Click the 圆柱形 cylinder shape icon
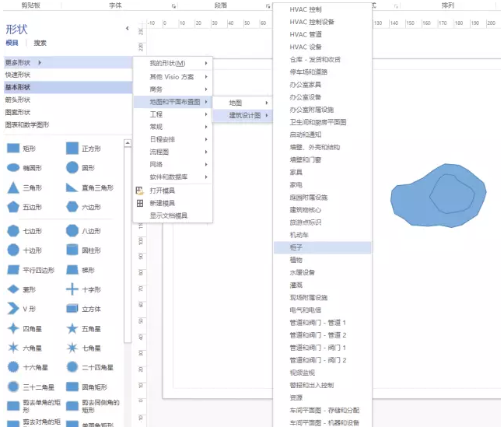 click(x=72, y=250)
